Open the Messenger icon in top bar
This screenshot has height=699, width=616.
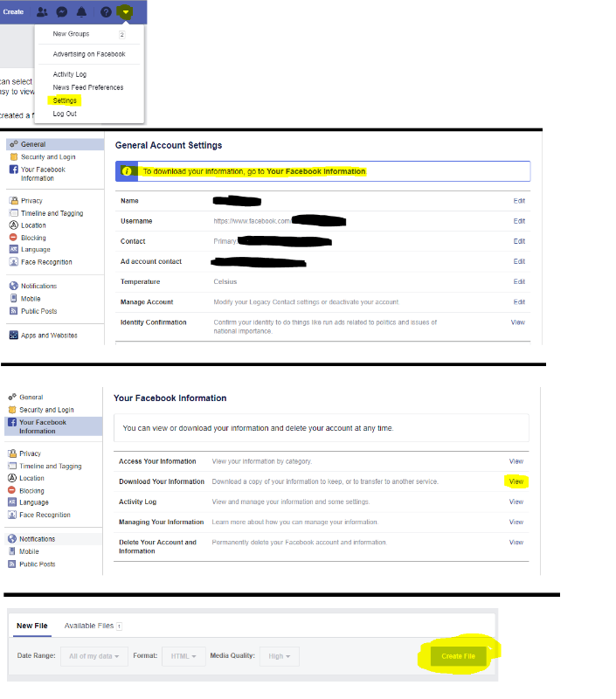[x=62, y=12]
